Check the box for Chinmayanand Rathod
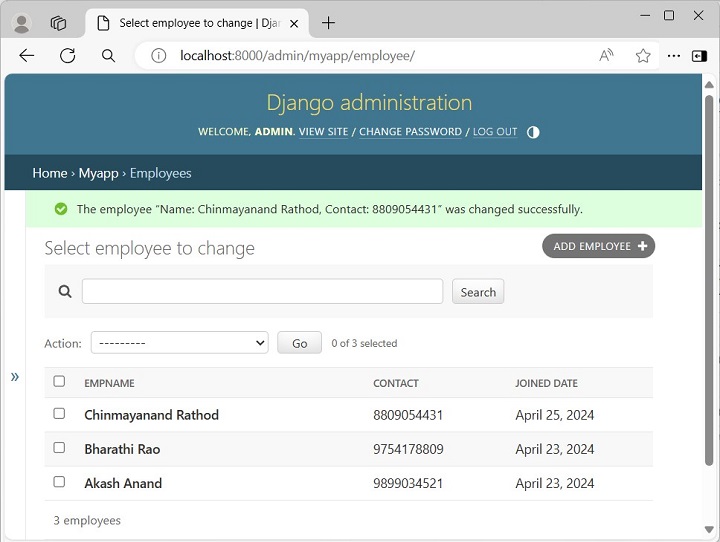Image resolution: width=720 pixels, height=542 pixels. click(59, 414)
